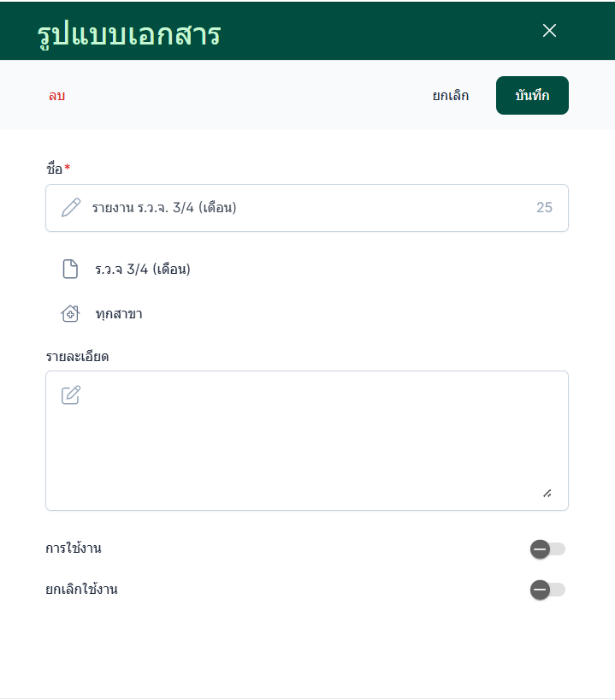Click the ยกเลิกใช้งาน label text
Screen dimensions: 615x700
(x=81, y=589)
